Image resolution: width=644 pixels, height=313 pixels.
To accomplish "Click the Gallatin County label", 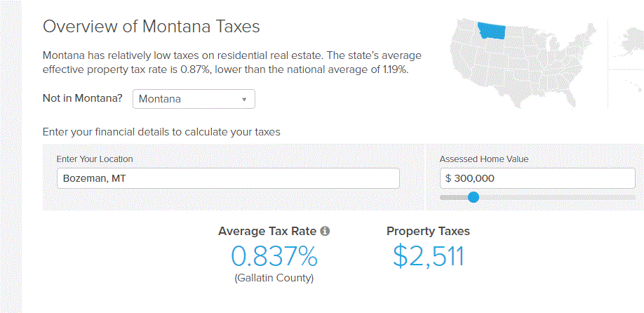I will click(x=274, y=278).
